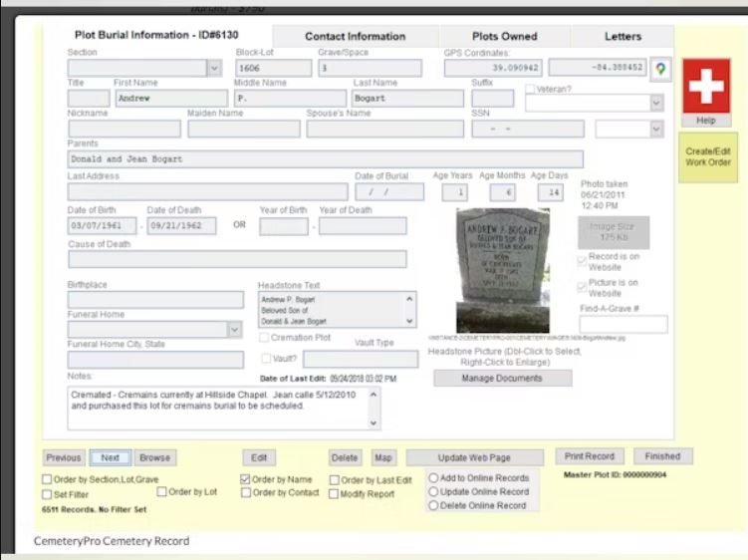748x560 pixels.
Task: Click the Print Record button
Action: pyautogui.click(x=590, y=456)
